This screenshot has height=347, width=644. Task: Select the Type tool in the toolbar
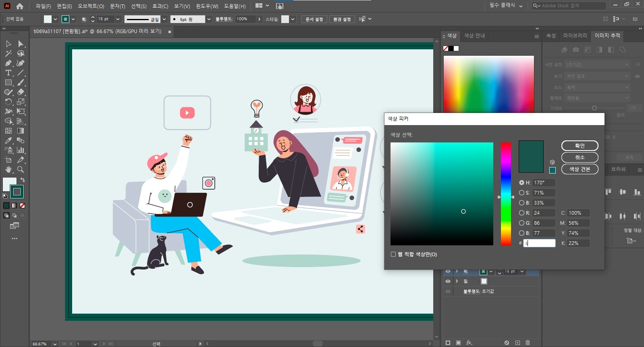tap(8, 73)
